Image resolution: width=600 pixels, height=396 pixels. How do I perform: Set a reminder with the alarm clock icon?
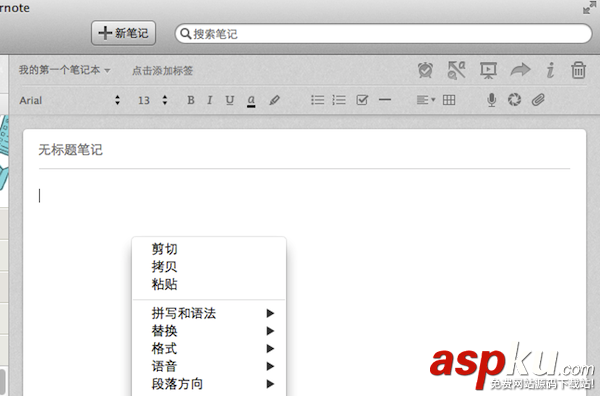pos(425,70)
